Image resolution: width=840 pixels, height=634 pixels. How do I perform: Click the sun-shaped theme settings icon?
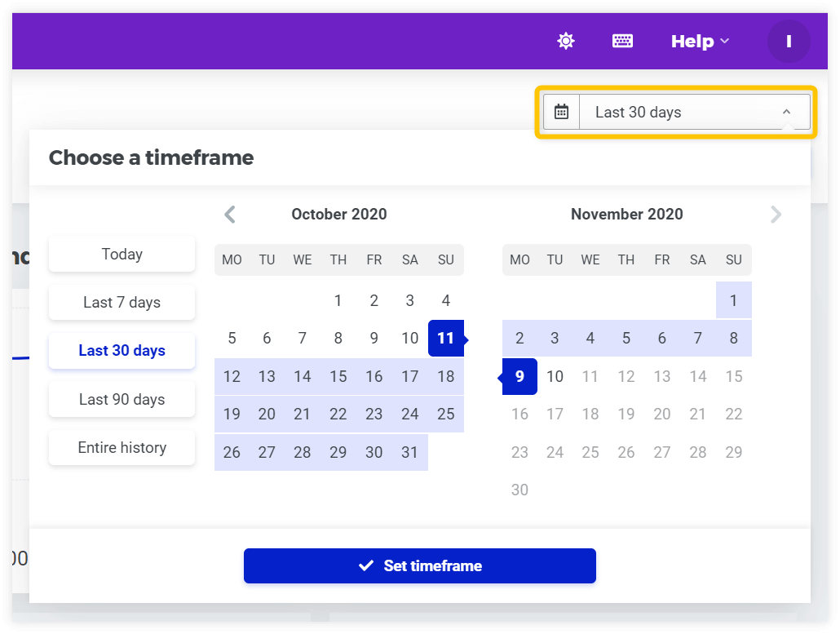click(566, 42)
